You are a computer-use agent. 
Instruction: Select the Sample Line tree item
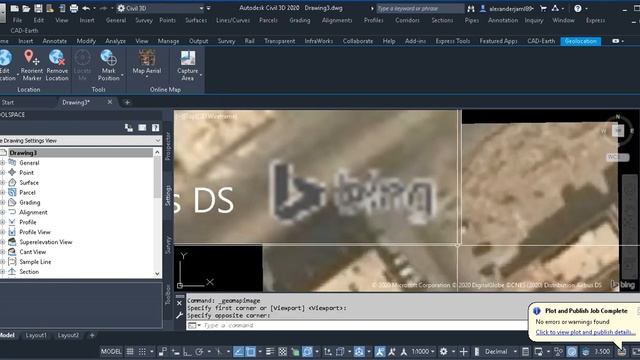(36, 262)
